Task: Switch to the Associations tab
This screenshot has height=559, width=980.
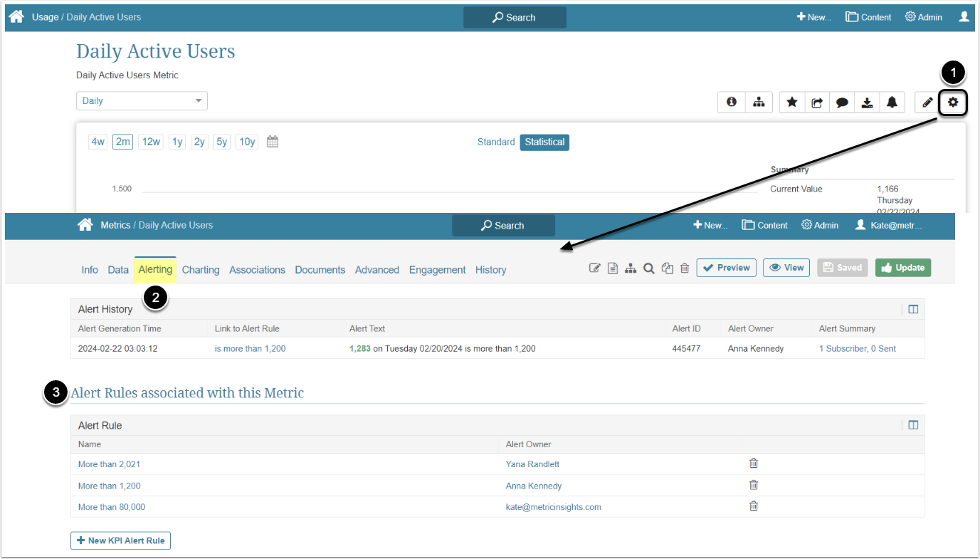Action: tap(257, 270)
